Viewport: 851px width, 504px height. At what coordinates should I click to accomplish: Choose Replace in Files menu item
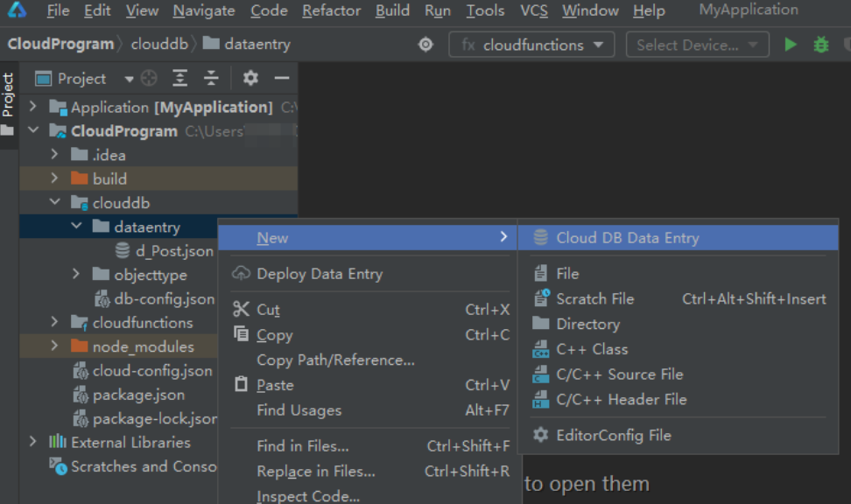coord(368,471)
